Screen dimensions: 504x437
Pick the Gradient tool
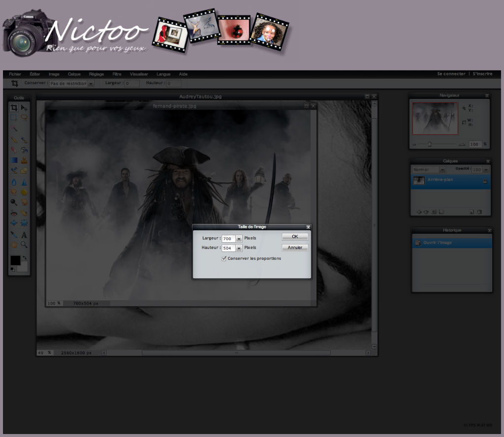(x=14, y=160)
